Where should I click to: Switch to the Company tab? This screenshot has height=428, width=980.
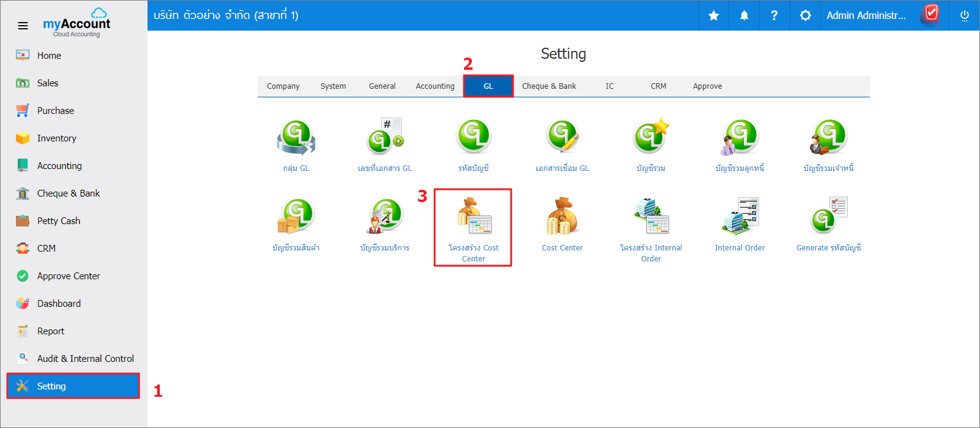(283, 86)
